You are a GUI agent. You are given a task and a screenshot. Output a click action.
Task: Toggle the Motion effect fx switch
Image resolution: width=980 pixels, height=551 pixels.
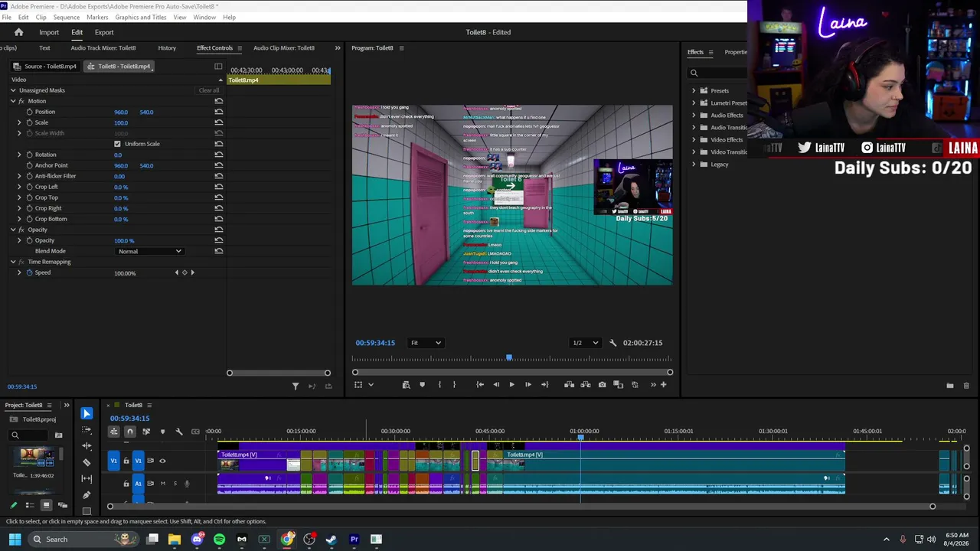(x=22, y=101)
